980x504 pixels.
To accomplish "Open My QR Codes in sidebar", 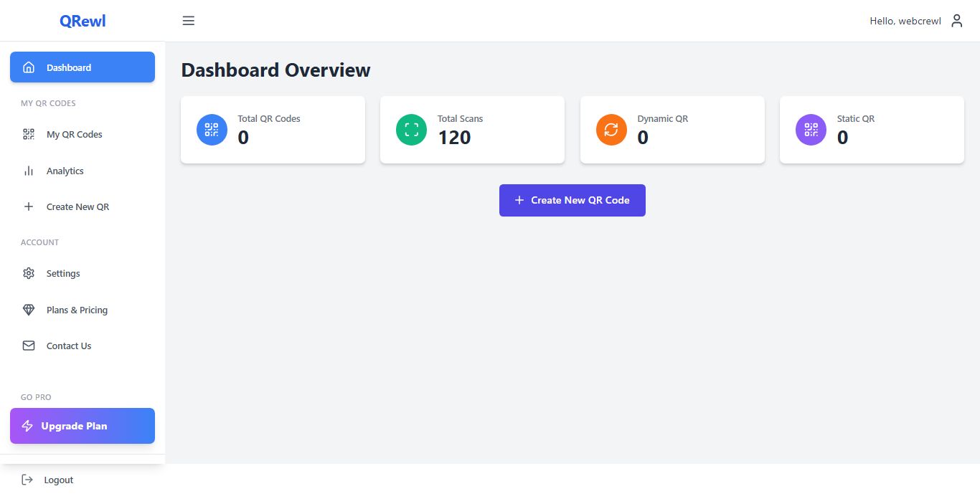I will [74, 134].
